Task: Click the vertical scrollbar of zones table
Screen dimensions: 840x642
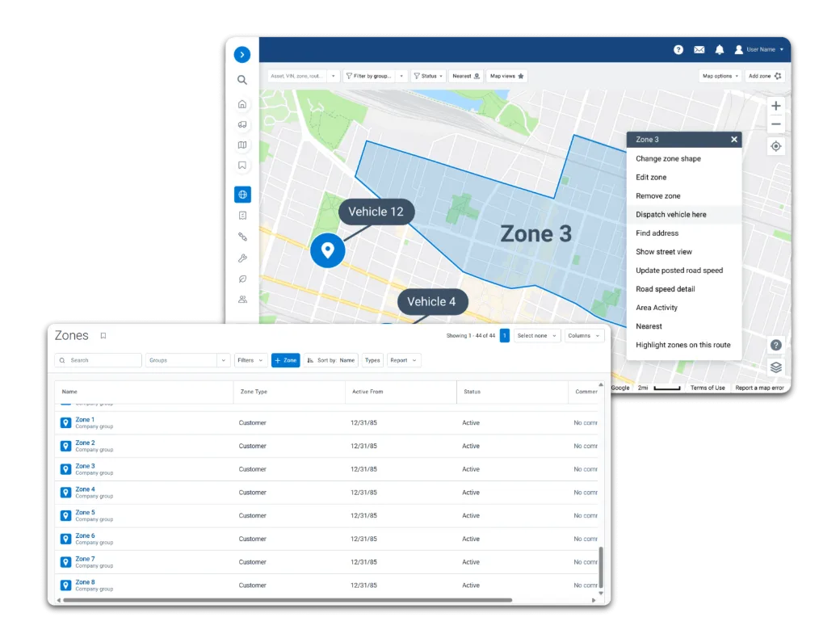Action: coord(601,568)
